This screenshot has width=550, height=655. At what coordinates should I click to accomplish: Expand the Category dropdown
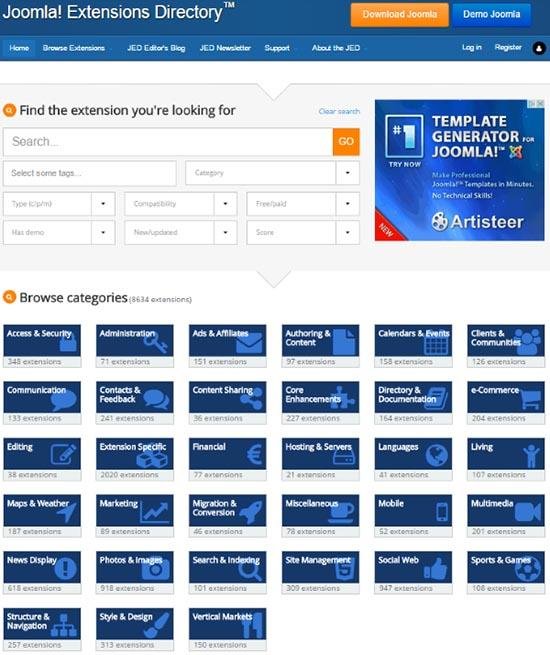pos(272,173)
